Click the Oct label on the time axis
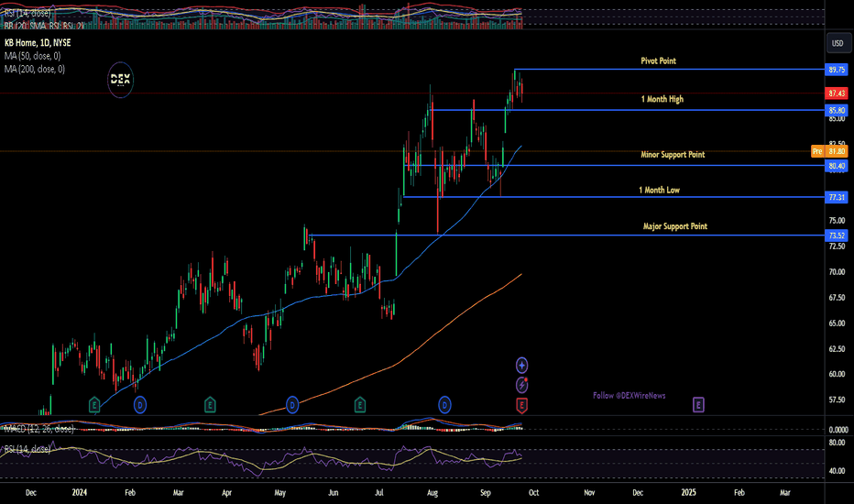 533,493
